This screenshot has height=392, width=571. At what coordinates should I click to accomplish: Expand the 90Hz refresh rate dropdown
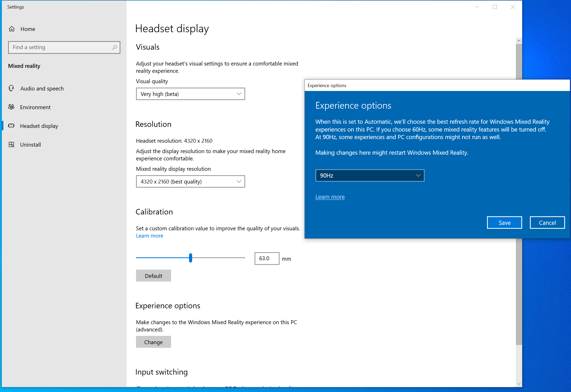coord(369,175)
